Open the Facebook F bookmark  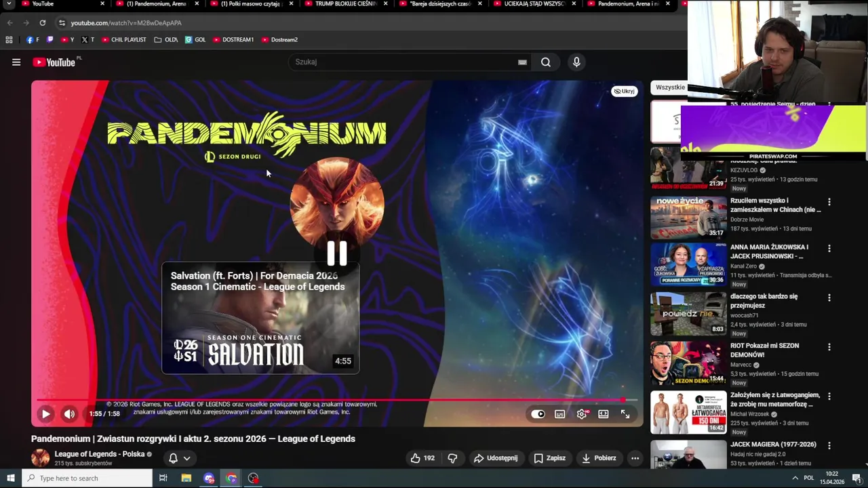pos(33,40)
